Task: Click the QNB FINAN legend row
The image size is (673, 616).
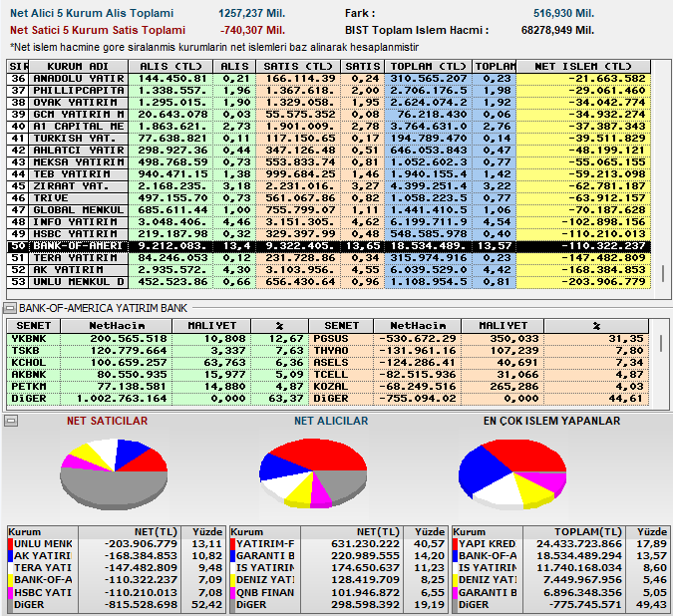Action: point(337,592)
